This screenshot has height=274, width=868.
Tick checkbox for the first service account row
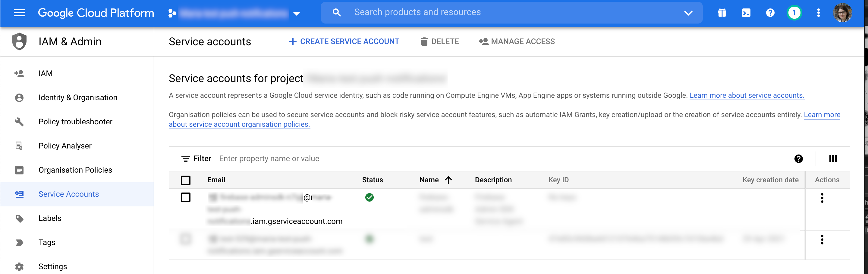coord(185,197)
